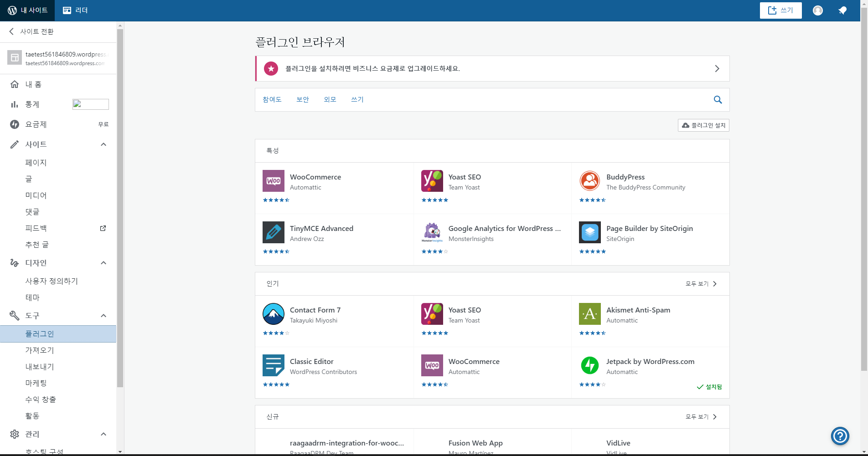
Task: Select the 참여도 category tab
Action: coord(272,99)
